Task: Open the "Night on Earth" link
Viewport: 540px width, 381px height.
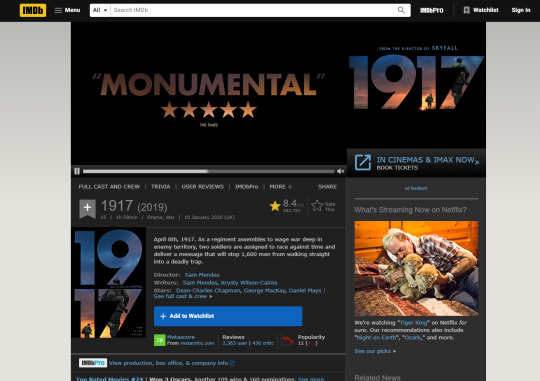Action: pyautogui.click(x=376, y=338)
